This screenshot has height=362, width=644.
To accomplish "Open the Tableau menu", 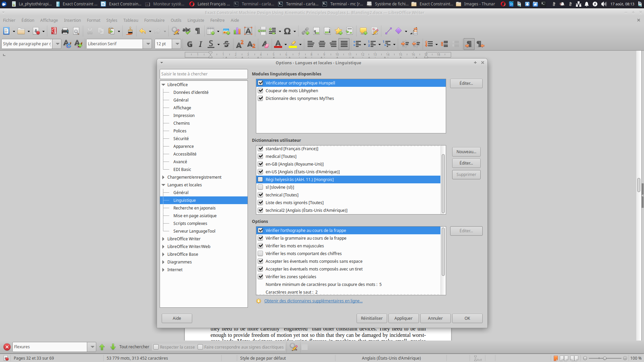I will [130, 20].
